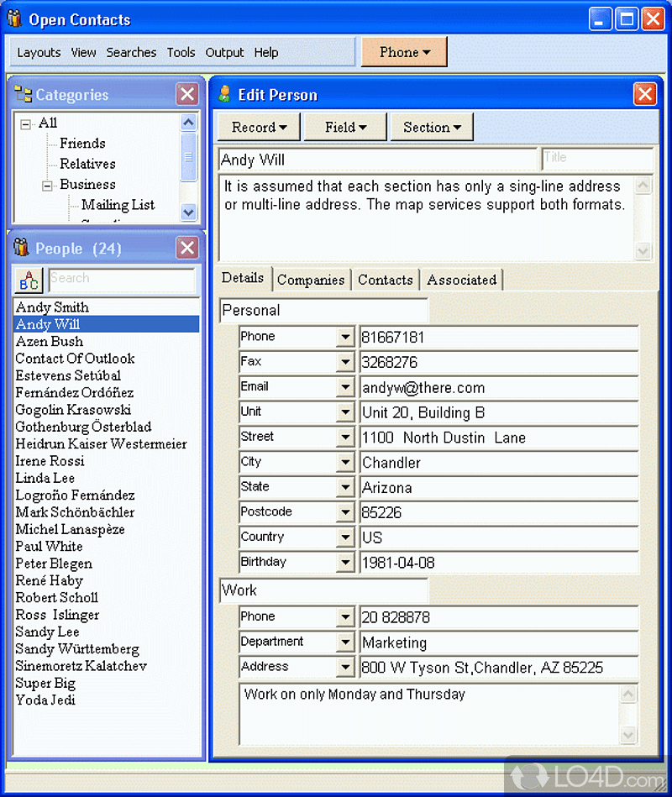This screenshot has height=797, width=672.
Task: Switch to the Contacts tab
Action: point(386,280)
